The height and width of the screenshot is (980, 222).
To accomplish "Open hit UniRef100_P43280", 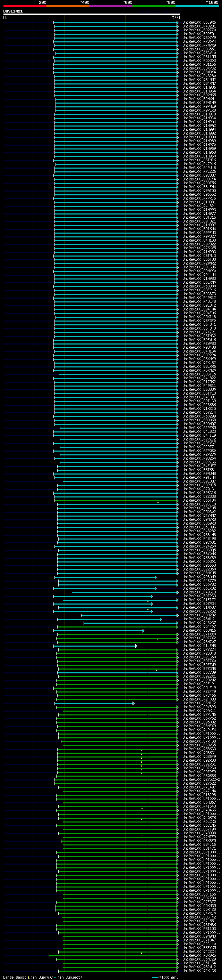I will pyautogui.click(x=199, y=76).
